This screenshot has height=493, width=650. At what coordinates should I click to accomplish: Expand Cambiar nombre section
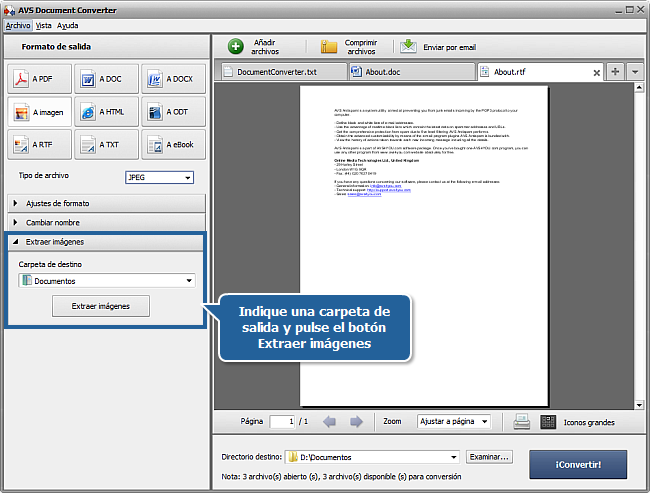coord(107,223)
